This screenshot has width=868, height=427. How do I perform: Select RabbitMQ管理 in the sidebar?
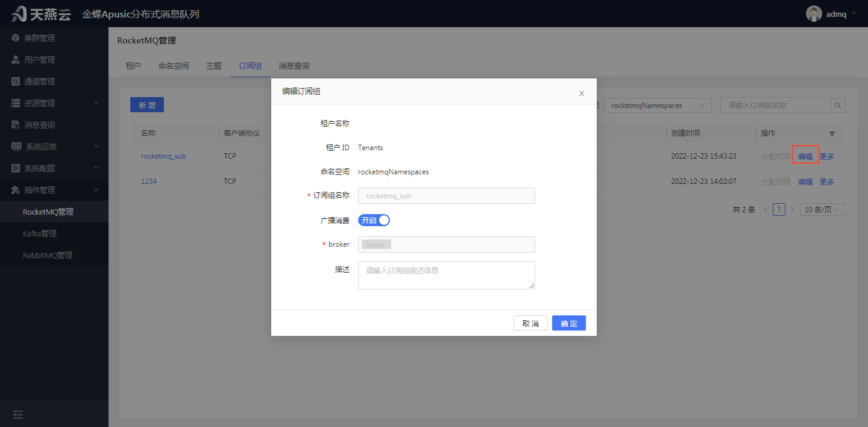click(x=54, y=255)
